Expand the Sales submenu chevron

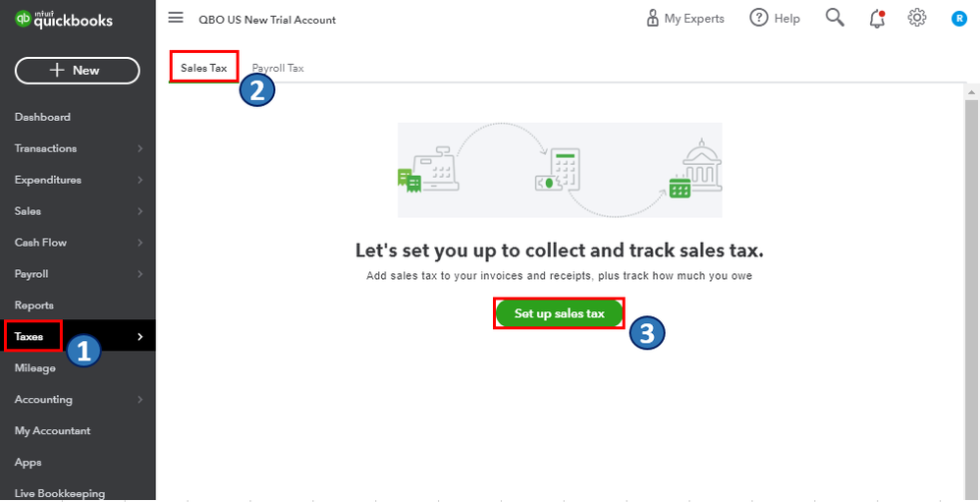click(x=140, y=211)
